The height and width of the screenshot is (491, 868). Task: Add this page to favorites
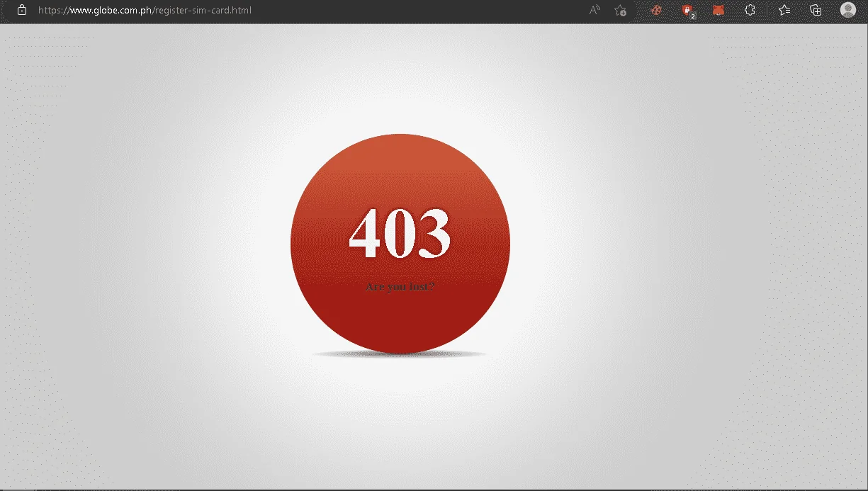[621, 10]
